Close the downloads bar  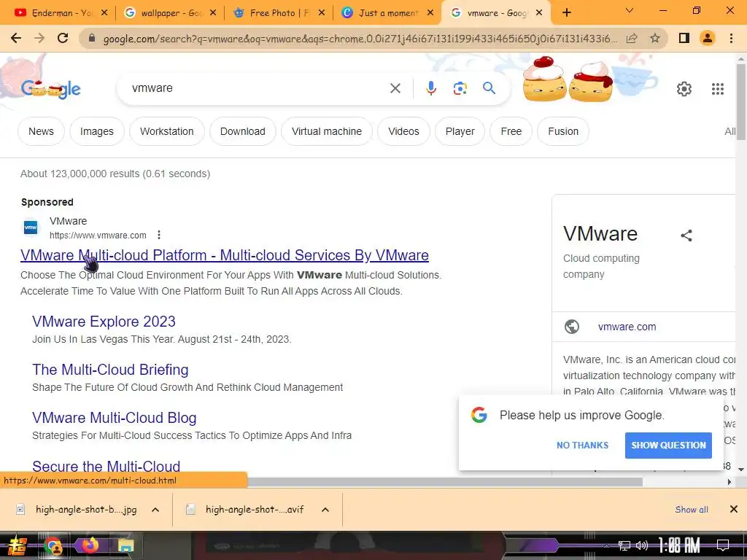[x=734, y=509]
